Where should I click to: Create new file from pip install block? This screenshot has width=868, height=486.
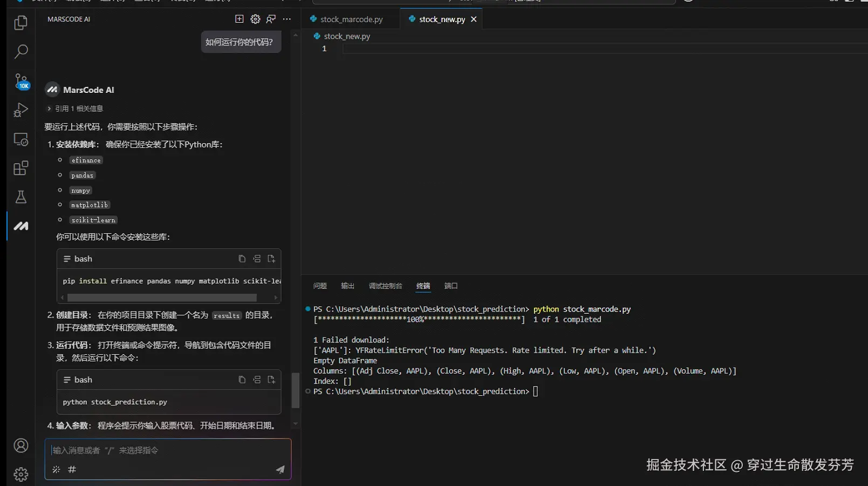point(271,259)
